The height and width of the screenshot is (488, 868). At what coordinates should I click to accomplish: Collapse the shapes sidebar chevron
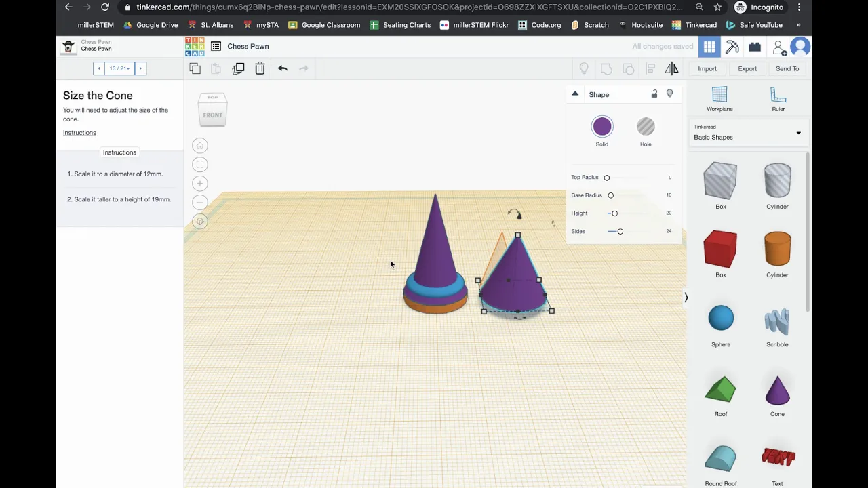tap(686, 298)
